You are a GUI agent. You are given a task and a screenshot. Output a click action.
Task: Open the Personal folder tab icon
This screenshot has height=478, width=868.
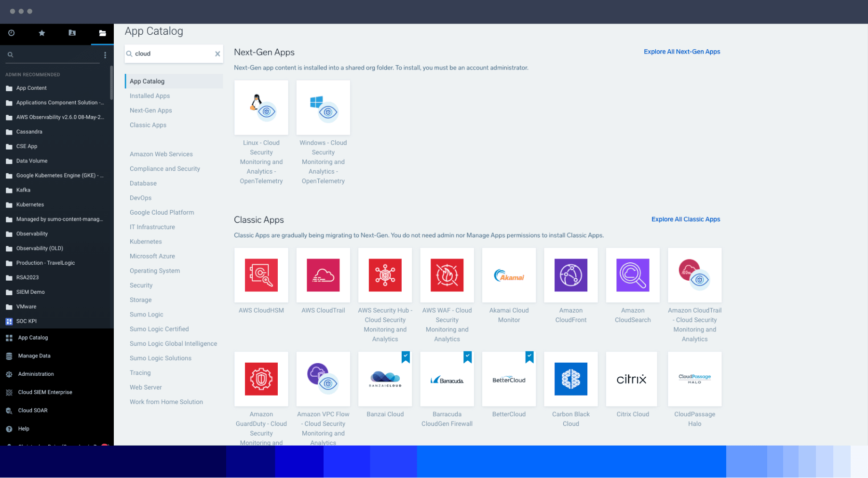click(72, 33)
